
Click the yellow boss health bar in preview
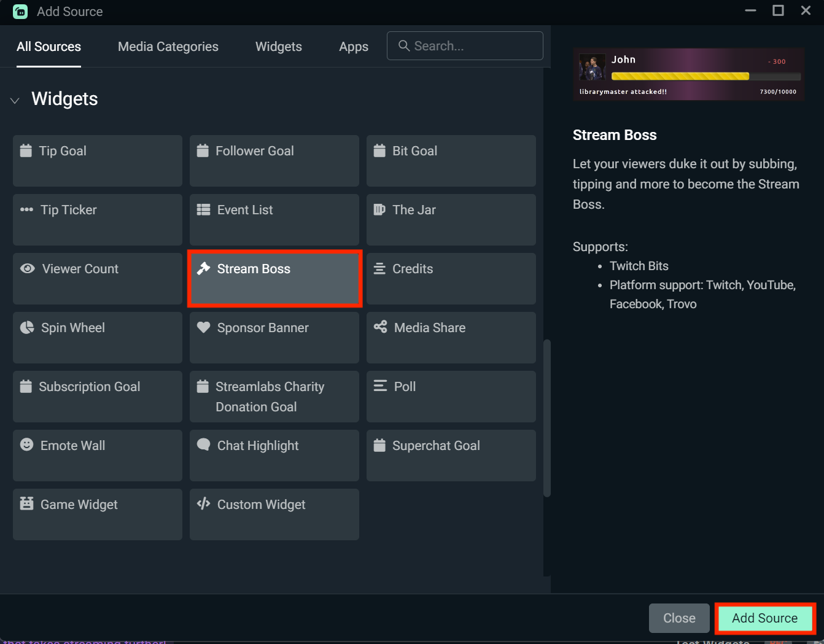point(680,76)
